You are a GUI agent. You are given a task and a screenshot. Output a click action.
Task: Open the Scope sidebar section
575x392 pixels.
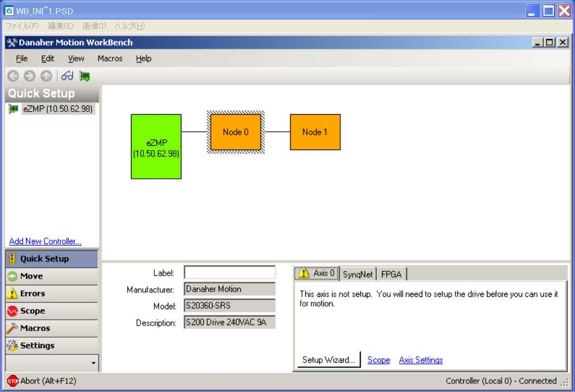click(52, 310)
